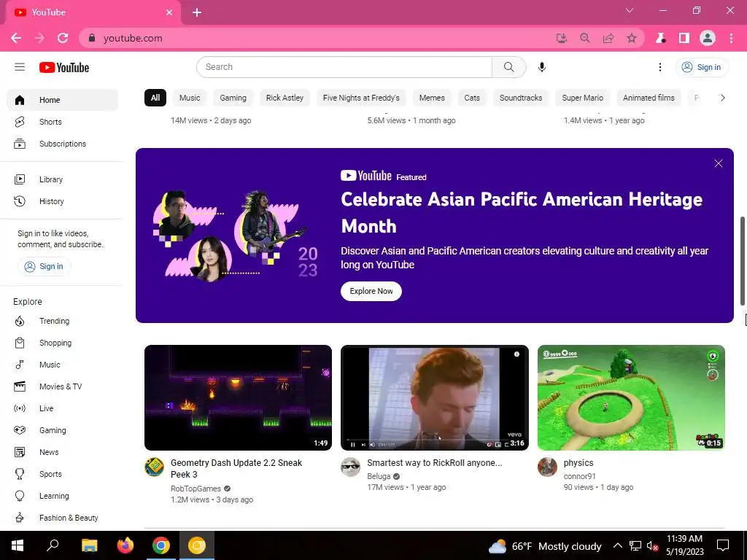This screenshot has width=747, height=560.
Task: Click the install app icon in address bar
Action: (562, 38)
